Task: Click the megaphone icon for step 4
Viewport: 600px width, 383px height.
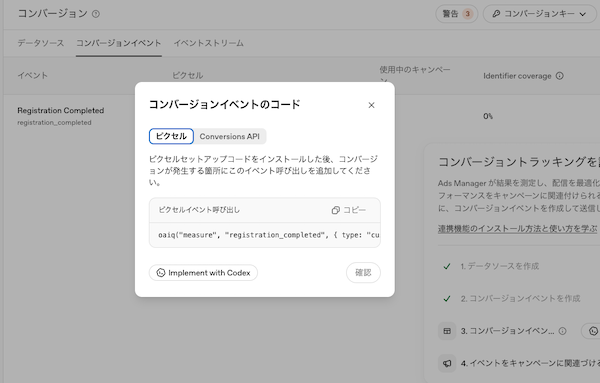Action: click(447, 363)
